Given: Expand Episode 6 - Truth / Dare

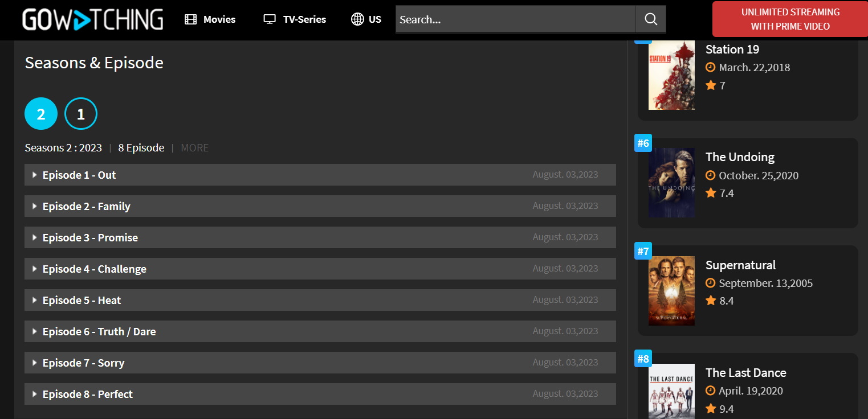Looking at the screenshot, I should [x=99, y=331].
